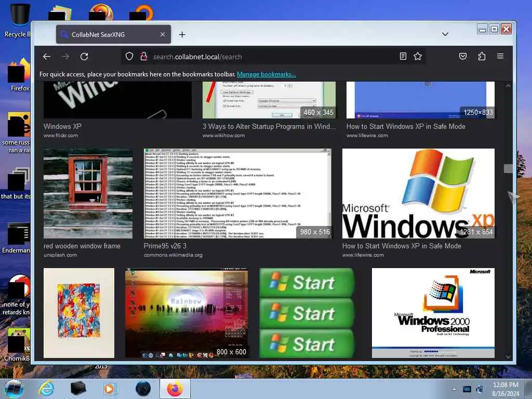Open the clock showing 12:08 PM
Image resolution: width=532 pixels, height=399 pixels.
tap(506, 389)
